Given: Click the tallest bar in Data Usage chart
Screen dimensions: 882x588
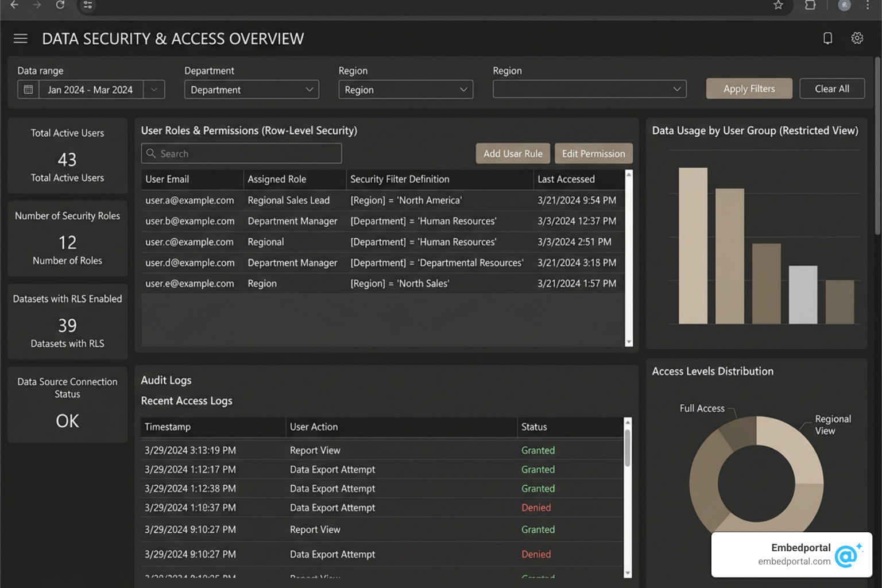Looking at the screenshot, I should 693,246.
